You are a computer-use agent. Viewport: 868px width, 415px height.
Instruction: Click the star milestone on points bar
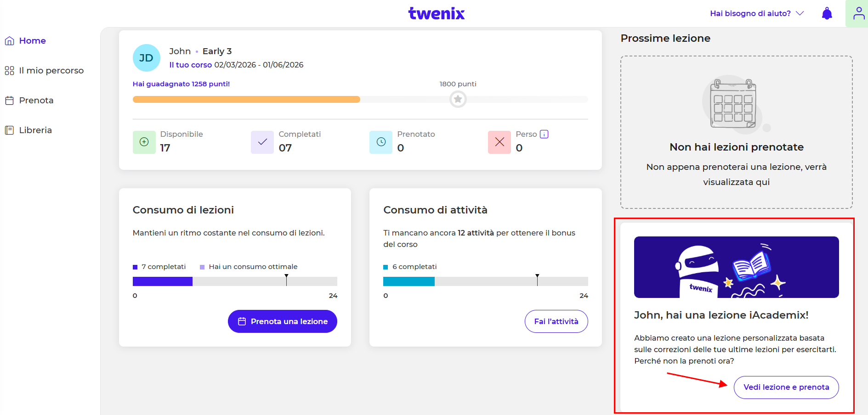[x=458, y=99]
